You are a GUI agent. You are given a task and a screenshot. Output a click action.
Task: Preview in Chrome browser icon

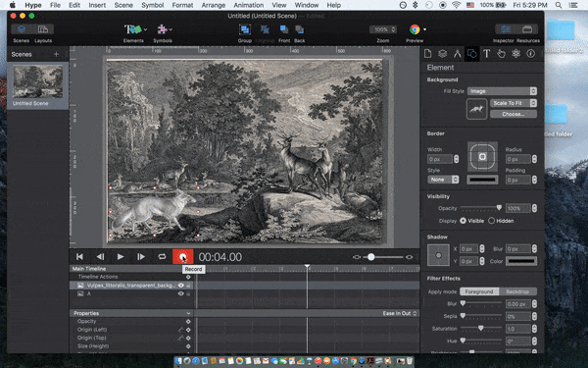[415, 29]
